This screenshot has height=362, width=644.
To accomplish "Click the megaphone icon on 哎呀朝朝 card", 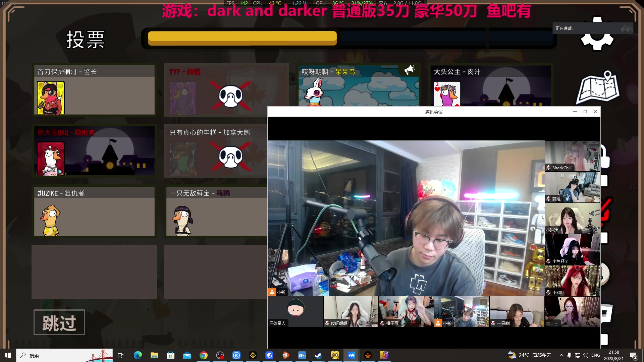I will pos(410,69).
